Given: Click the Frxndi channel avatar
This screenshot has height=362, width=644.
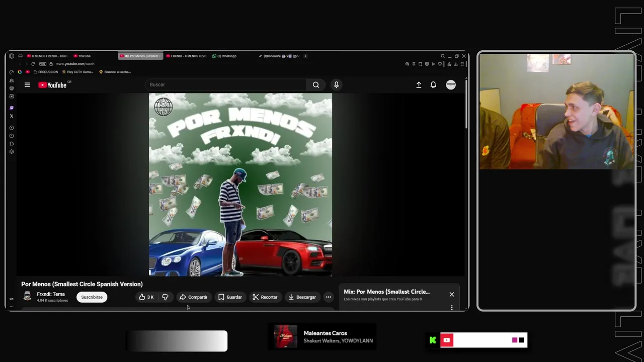Looking at the screenshot, I should click(x=27, y=297).
